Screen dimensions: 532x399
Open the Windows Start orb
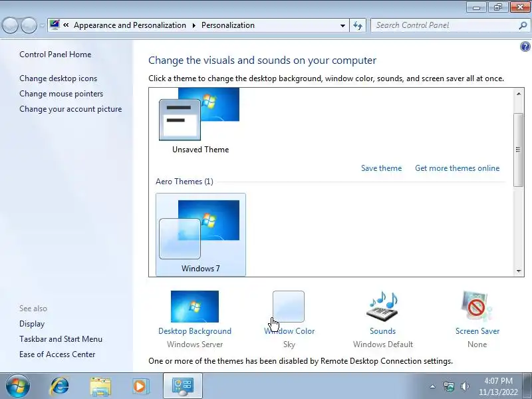coord(18,386)
